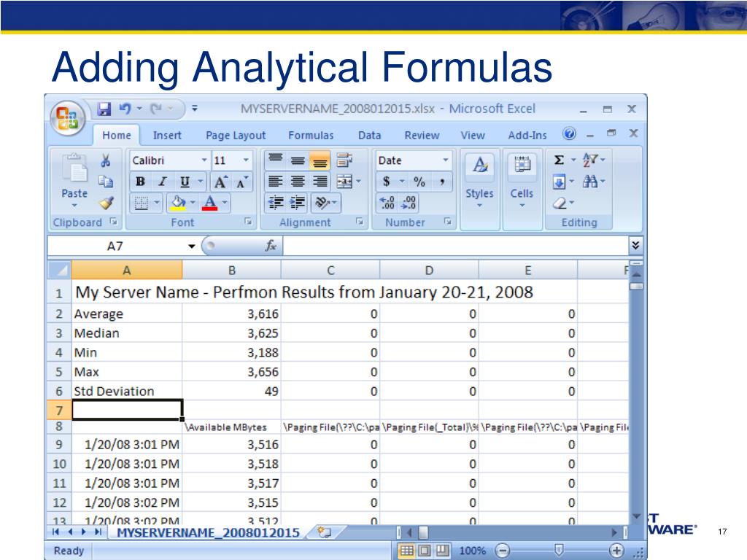The image size is (747, 560).
Task: Click the Fill down icon
Action: pyautogui.click(x=560, y=182)
